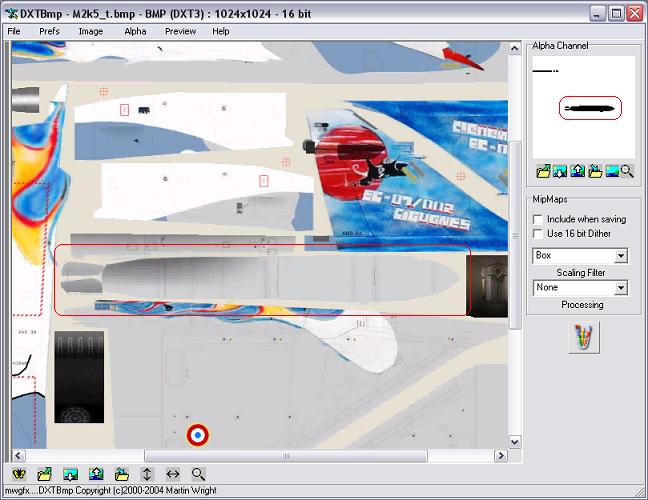The width and height of the screenshot is (648, 500).
Task: Click the horizontal scrollbar thumb
Action: coord(286,456)
